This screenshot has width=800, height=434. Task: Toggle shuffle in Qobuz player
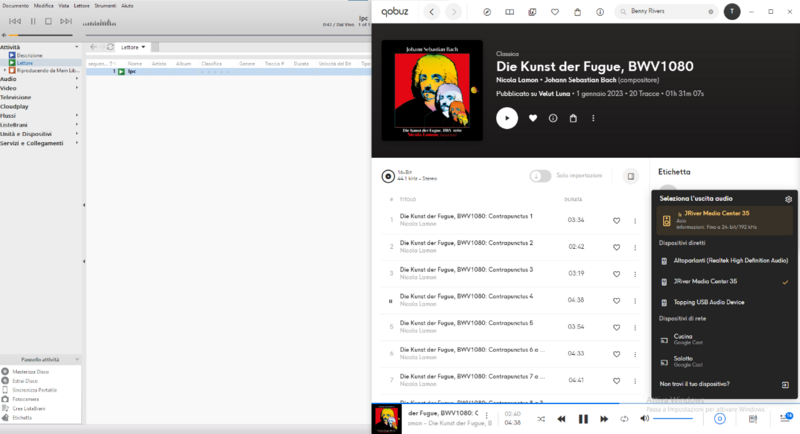541,419
